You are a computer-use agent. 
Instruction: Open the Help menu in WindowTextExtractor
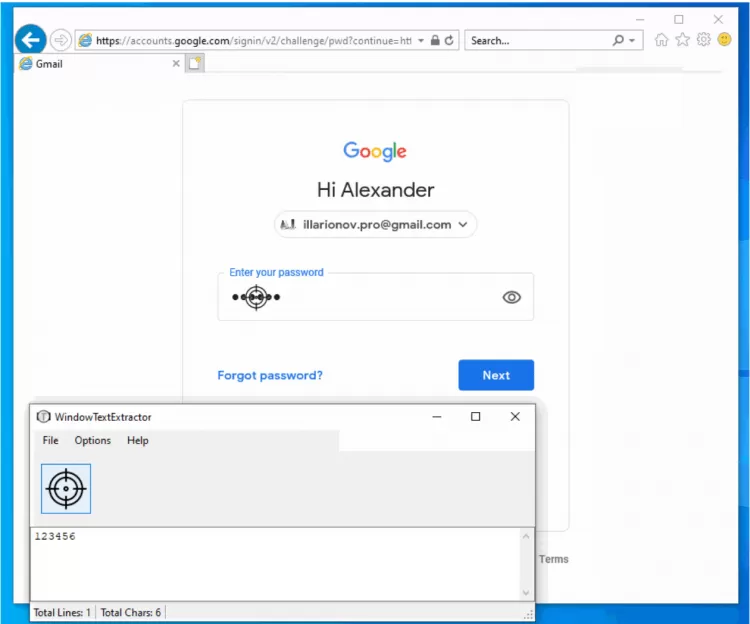[138, 440]
